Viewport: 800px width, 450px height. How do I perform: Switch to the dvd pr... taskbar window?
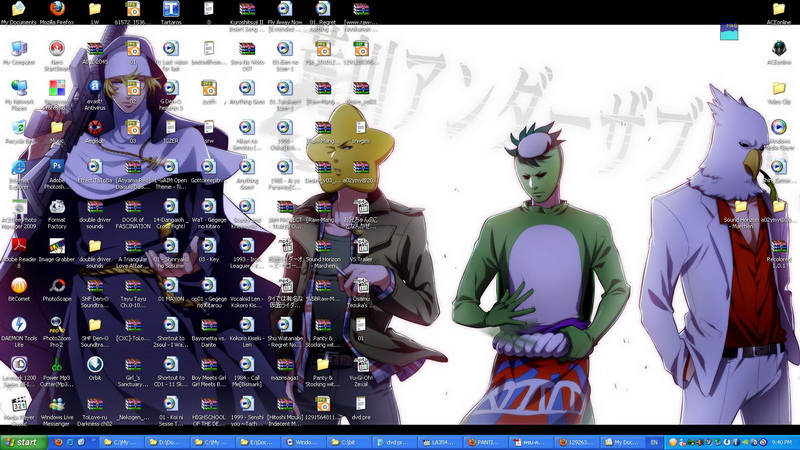pos(394,442)
